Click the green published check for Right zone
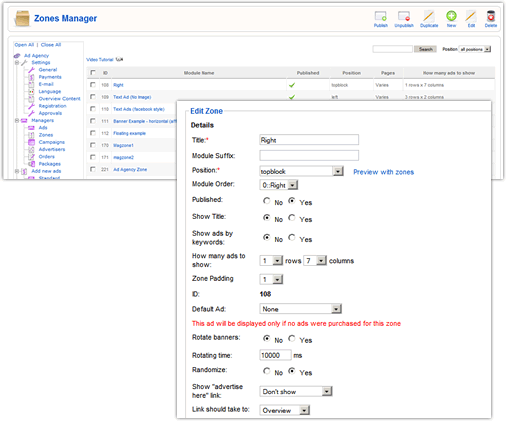This screenshot has height=421, width=506. 292,85
